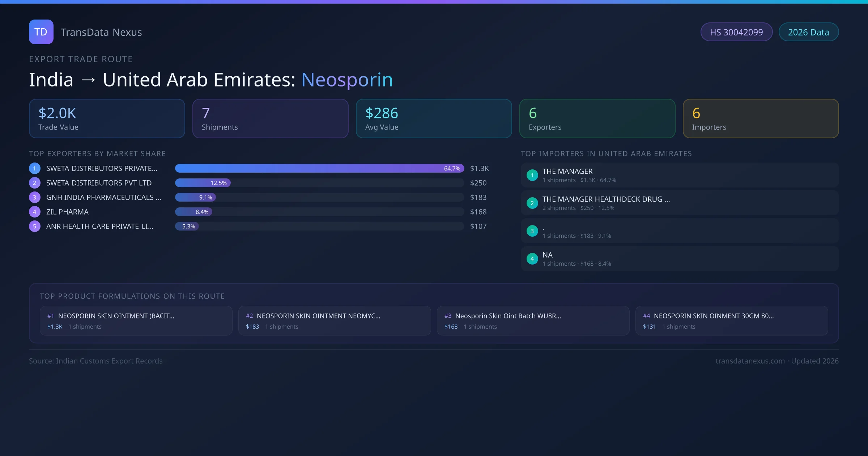868x456 pixels.
Task: Select badge 2 beside THE MANAGER HEALTHDECK DRUG
Action: pos(532,203)
